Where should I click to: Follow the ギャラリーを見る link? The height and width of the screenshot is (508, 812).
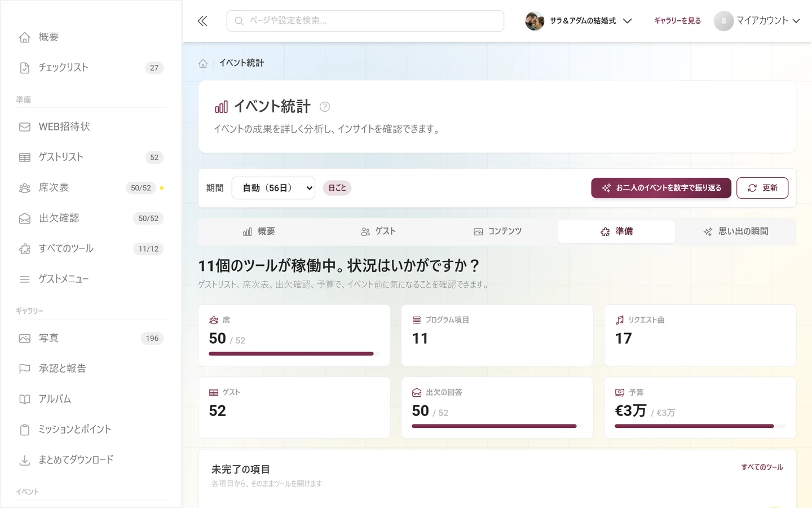click(x=677, y=21)
